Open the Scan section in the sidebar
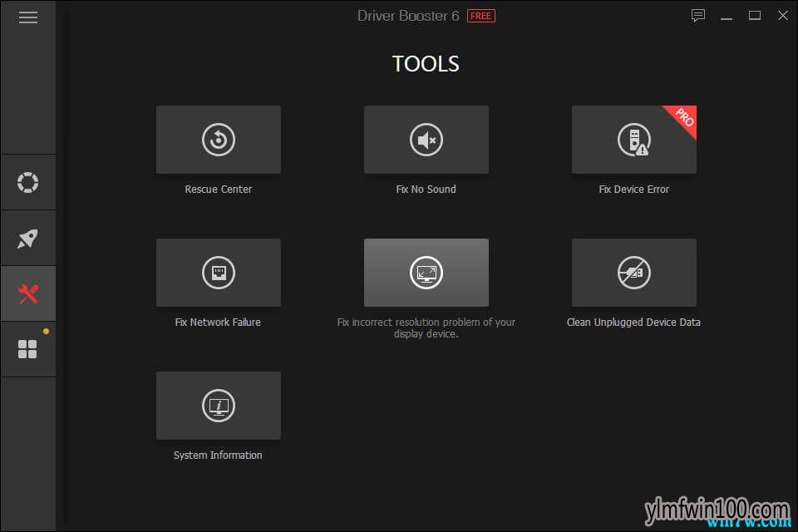Screen dimensions: 798x532 (x=28, y=182)
